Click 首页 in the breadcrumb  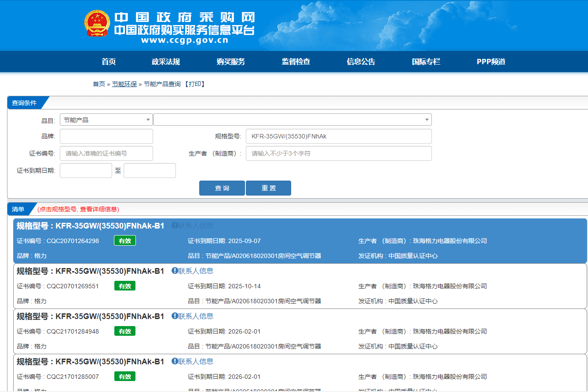[x=99, y=84]
